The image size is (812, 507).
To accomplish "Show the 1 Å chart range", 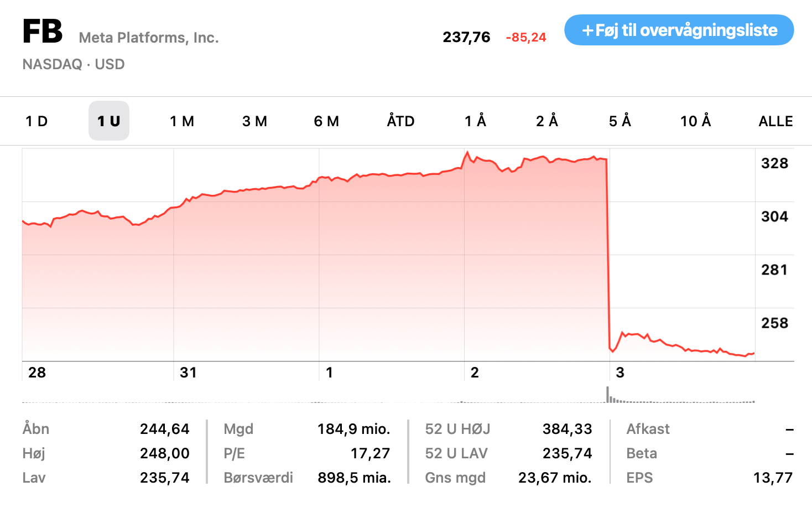I will (475, 121).
